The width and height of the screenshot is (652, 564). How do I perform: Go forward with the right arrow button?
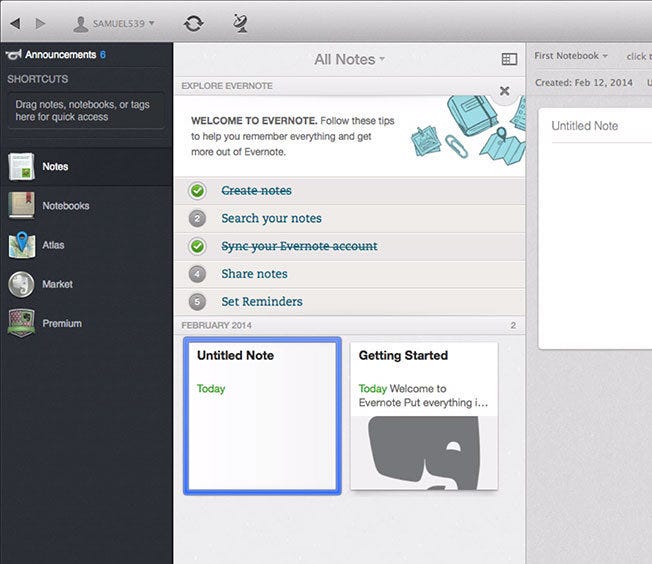pyautogui.click(x=40, y=23)
